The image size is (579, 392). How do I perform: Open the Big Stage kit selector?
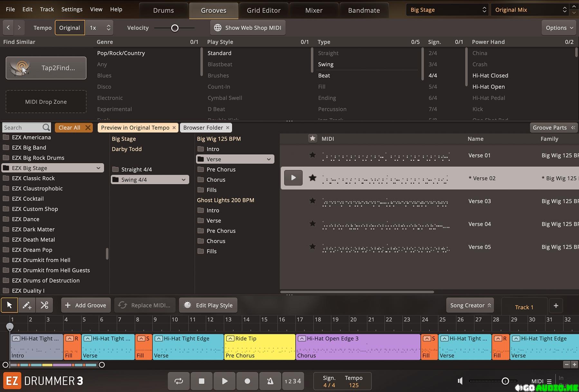pos(447,10)
